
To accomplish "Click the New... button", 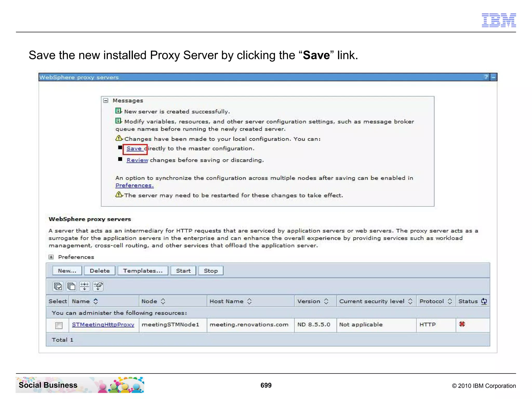I will [x=67, y=271].
